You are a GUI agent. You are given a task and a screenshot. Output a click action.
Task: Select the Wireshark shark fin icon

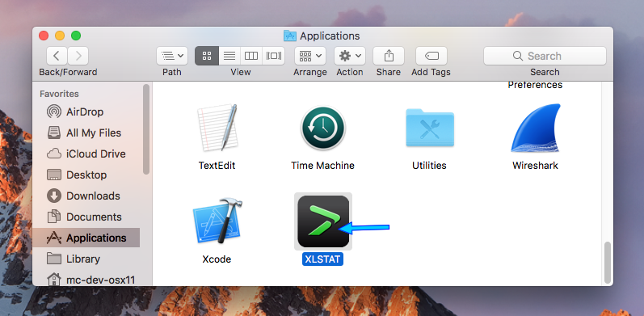tap(536, 129)
